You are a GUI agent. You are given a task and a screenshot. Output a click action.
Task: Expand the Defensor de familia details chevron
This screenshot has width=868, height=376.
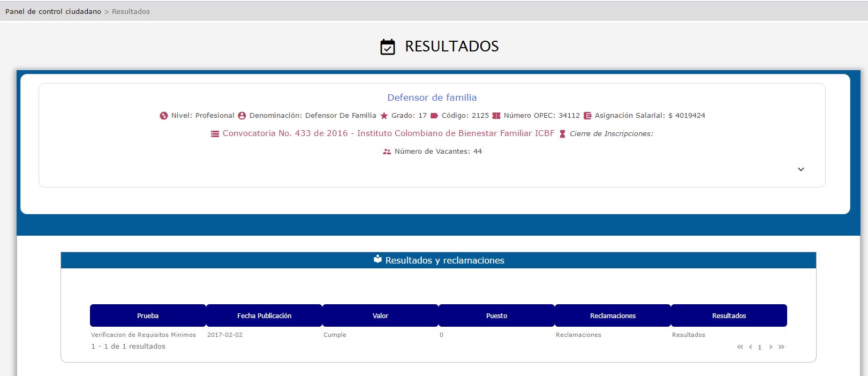pyautogui.click(x=801, y=169)
